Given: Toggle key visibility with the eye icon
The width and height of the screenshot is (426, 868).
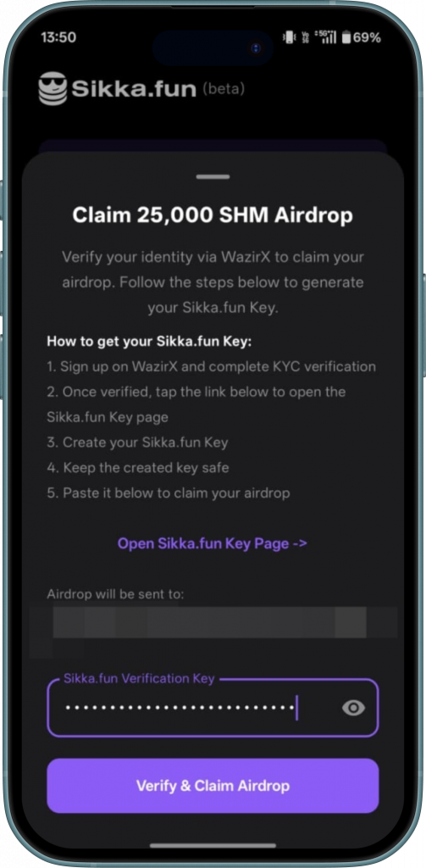Looking at the screenshot, I should (x=353, y=708).
